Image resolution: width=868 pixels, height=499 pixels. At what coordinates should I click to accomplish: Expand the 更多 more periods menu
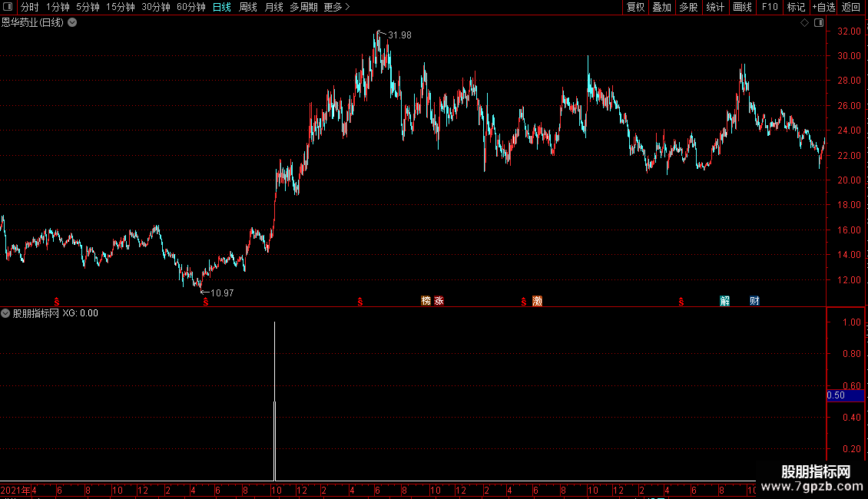[336, 7]
